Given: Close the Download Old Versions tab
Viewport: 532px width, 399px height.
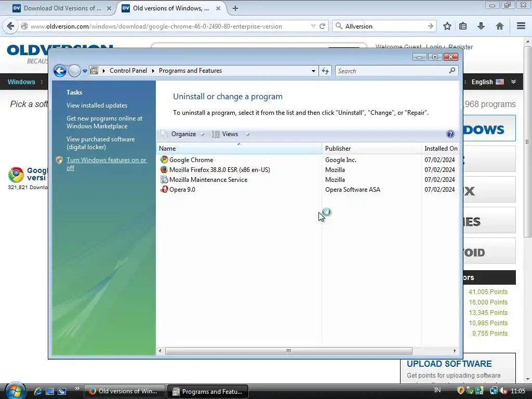Looking at the screenshot, I should pyautogui.click(x=109, y=8).
